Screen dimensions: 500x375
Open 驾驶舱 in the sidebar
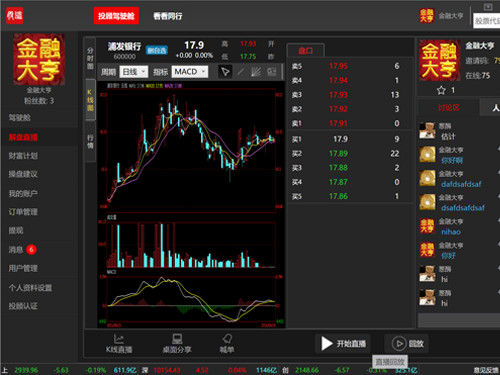pyautogui.click(x=19, y=118)
